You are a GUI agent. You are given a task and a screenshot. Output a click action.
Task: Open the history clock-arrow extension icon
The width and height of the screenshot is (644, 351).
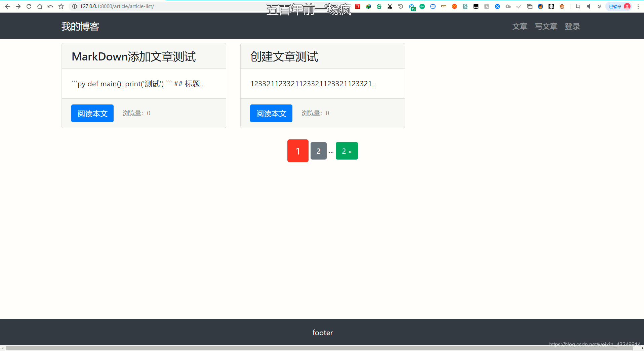(401, 6)
